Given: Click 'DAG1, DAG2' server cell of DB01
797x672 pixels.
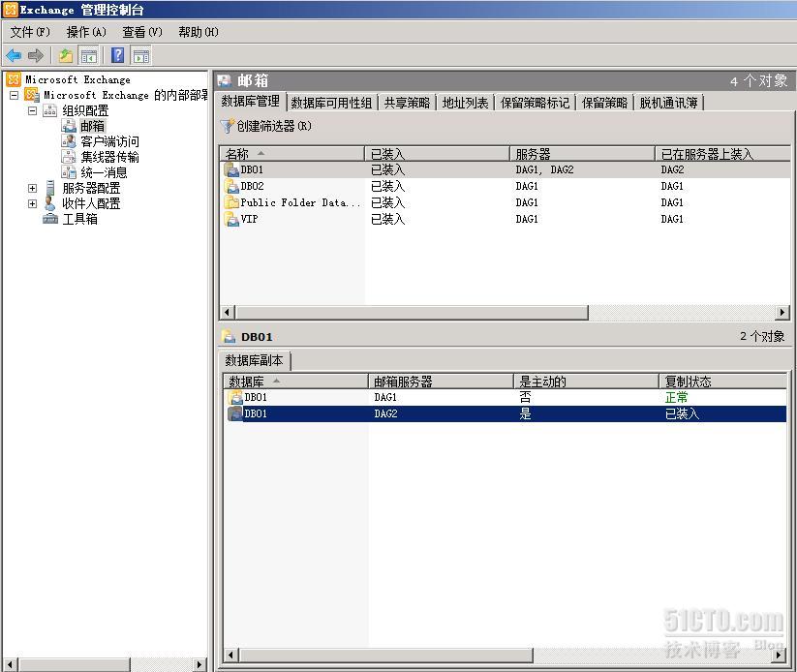Looking at the screenshot, I should point(544,169).
